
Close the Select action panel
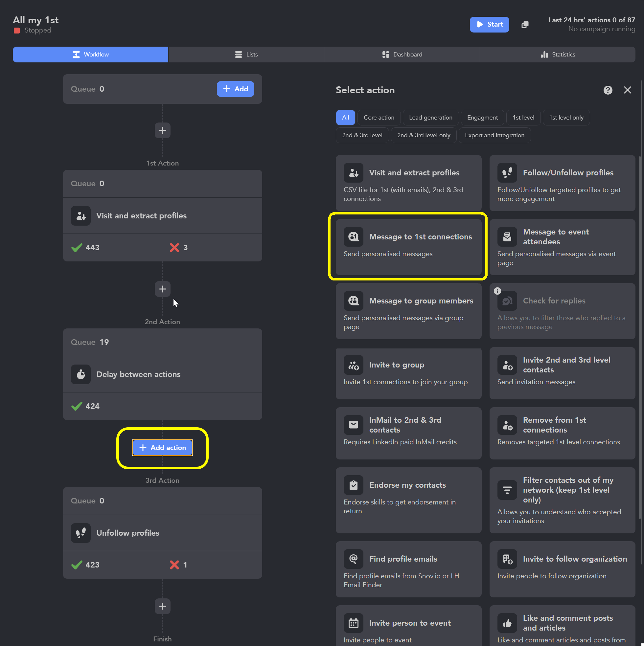click(627, 90)
